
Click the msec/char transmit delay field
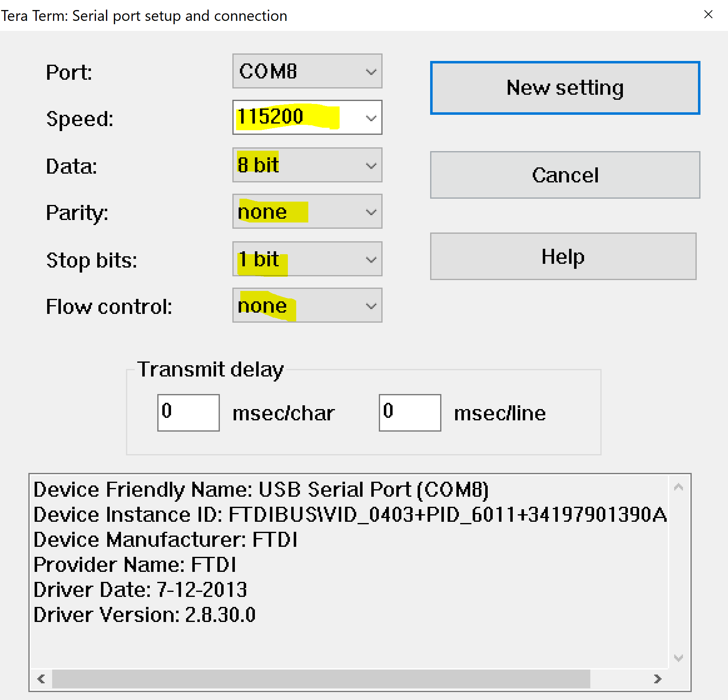pos(188,412)
